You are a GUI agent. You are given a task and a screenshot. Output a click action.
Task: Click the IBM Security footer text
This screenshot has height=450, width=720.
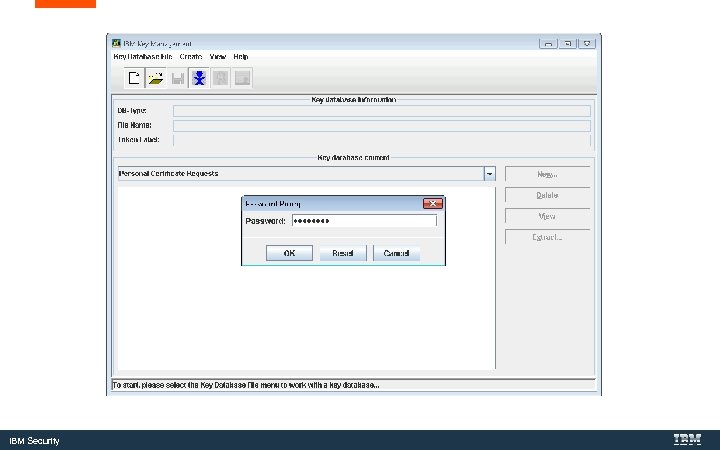click(x=34, y=441)
